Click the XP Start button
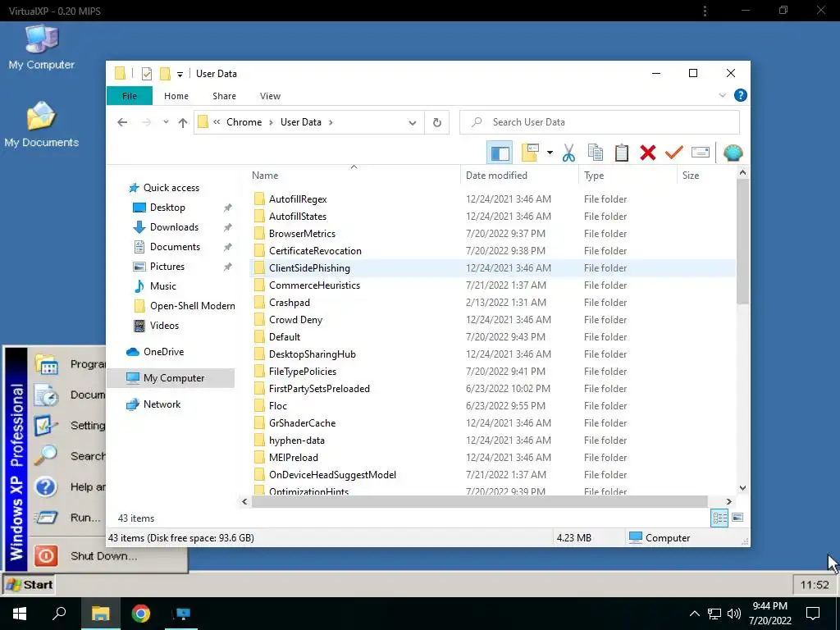This screenshot has height=630, width=840. point(30,584)
